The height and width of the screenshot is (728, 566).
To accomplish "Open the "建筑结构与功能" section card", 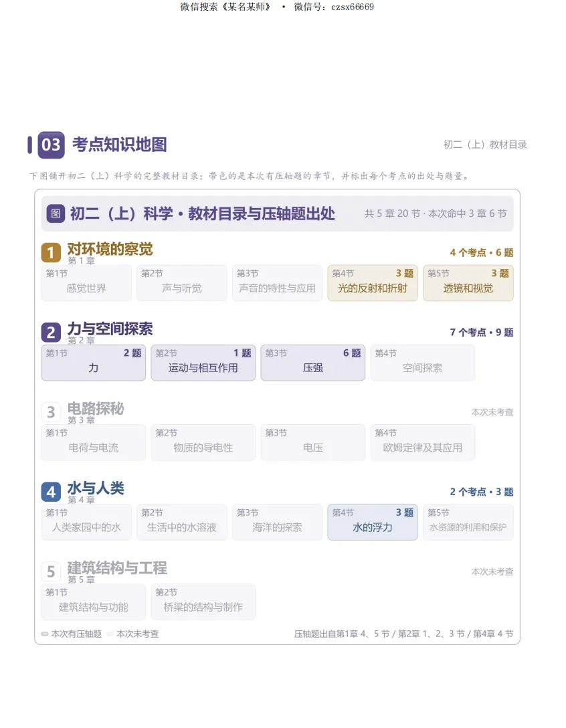I will [93, 602].
